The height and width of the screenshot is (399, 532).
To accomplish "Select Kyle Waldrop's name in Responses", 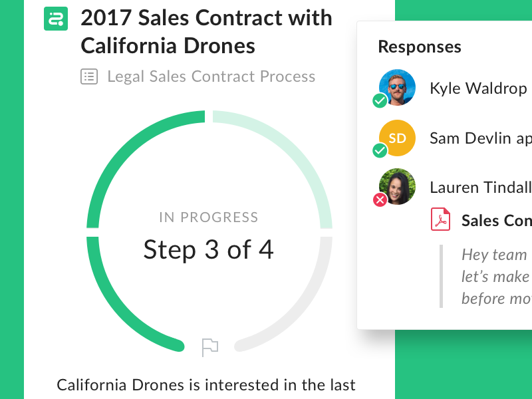I will coord(477,88).
